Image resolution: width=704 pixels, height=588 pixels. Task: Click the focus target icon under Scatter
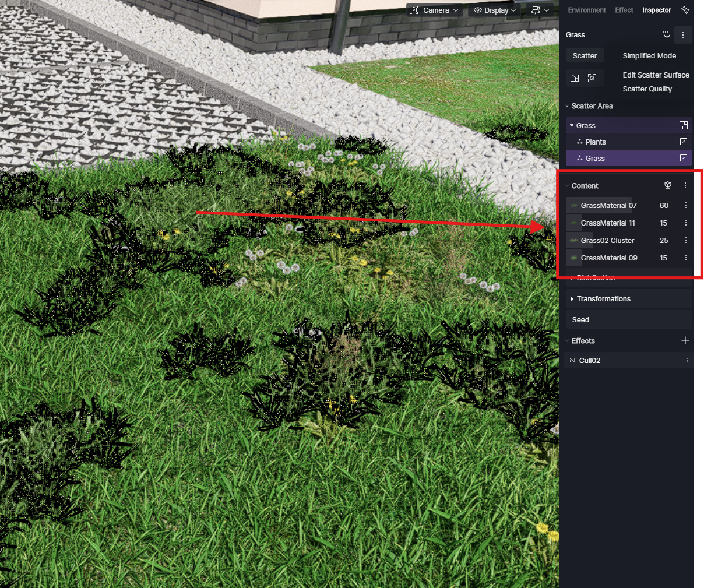click(592, 78)
